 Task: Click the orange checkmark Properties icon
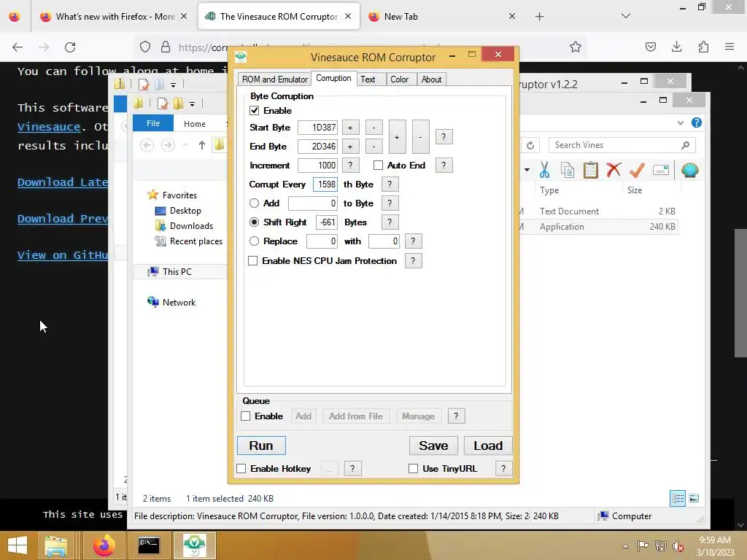point(637,170)
